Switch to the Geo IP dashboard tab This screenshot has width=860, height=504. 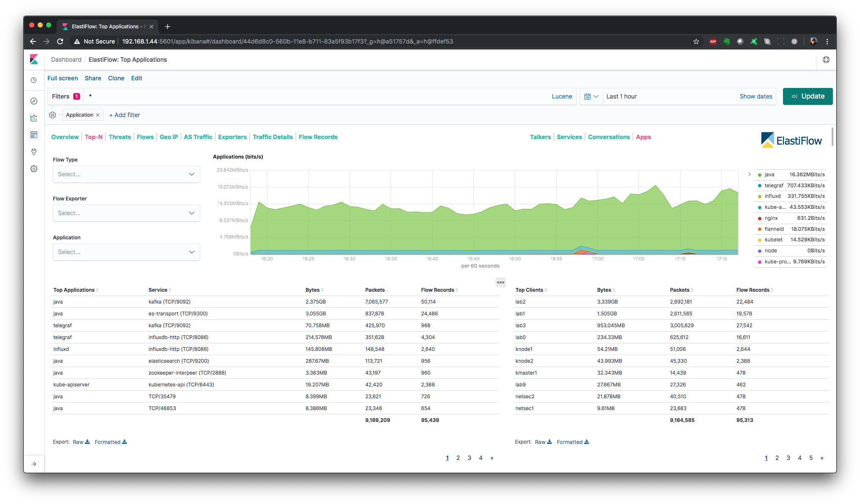coord(168,137)
